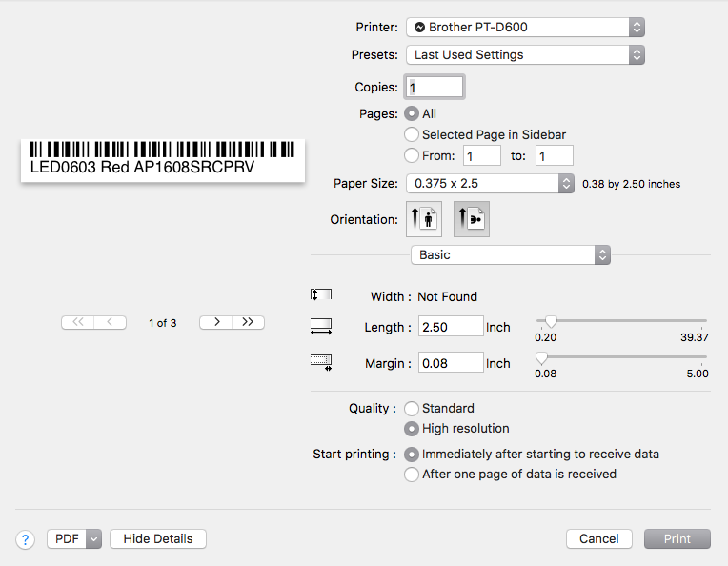Click the label length icon
The width and height of the screenshot is (728, 566).
[321, 327]
